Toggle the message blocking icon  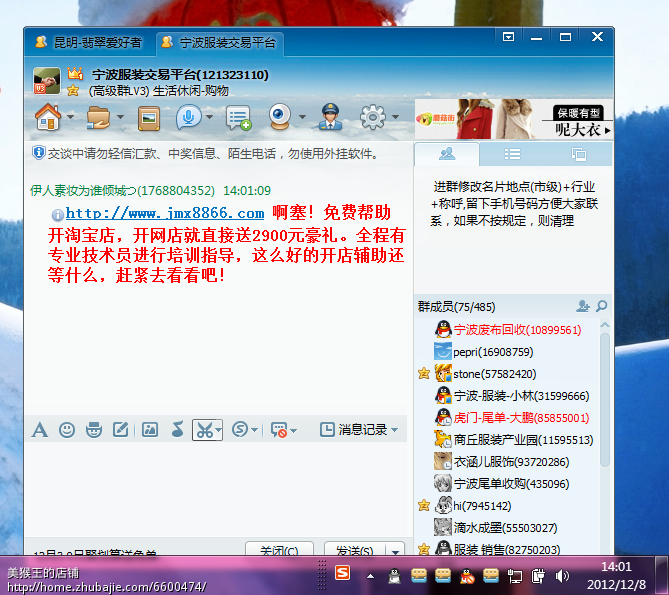pyautogui.click(x=279, y=430)
